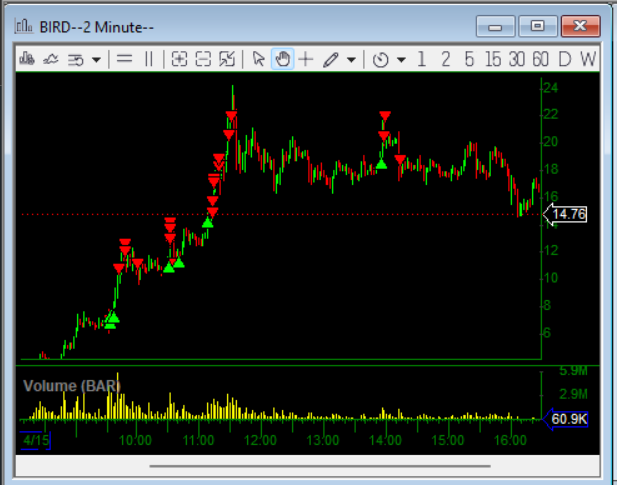Select the bar chart type icon
The image size is (617, 485).
tap(27, 59)
